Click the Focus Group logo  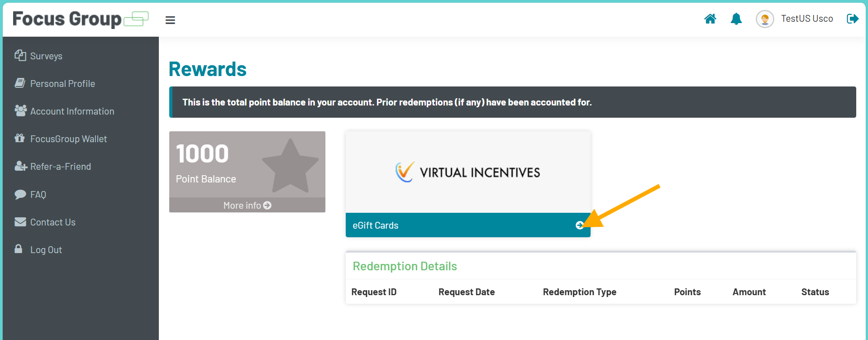(81, 19)
